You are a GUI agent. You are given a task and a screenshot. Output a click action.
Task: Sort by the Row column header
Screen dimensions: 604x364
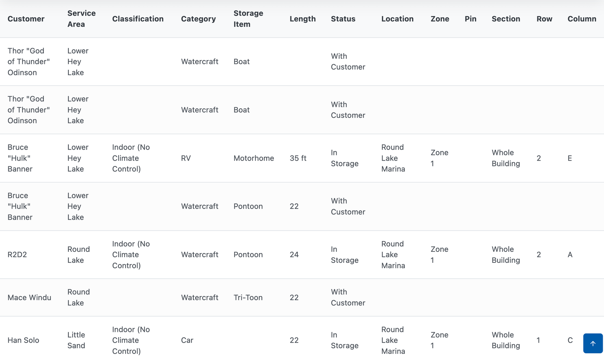pyautogui.click(x=545, y=19)
